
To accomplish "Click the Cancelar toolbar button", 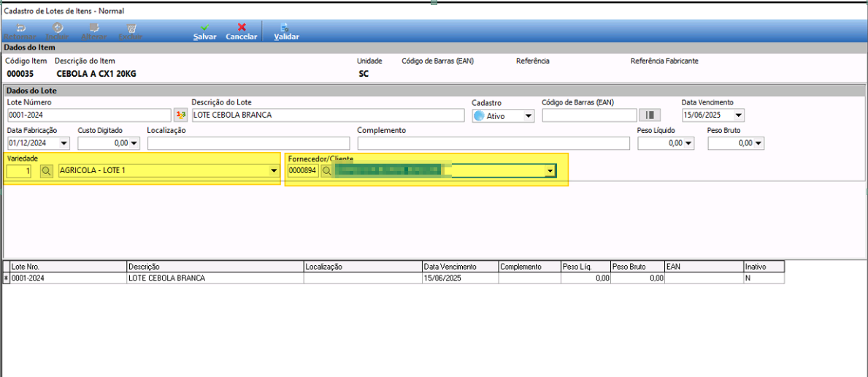I will click(242, 31).
